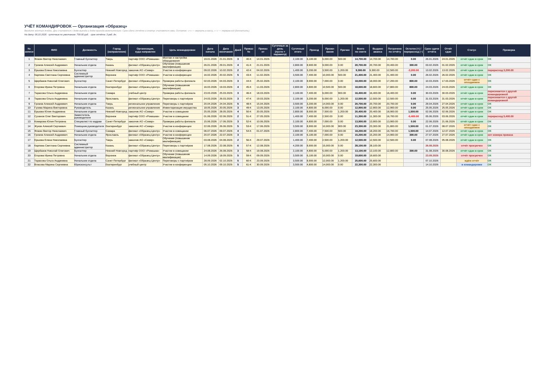Click the start date «05.10.2026»

point(210,165)
